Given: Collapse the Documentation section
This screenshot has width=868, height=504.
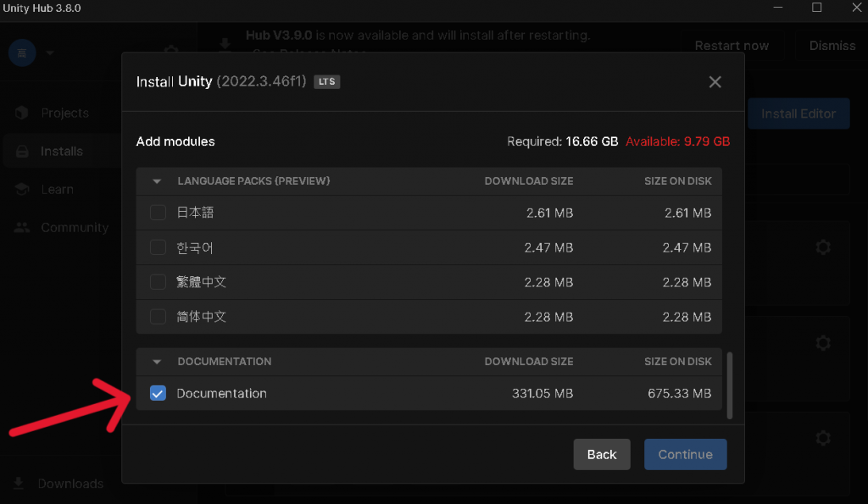Looking at the screenshot, I should click(157, 361).
